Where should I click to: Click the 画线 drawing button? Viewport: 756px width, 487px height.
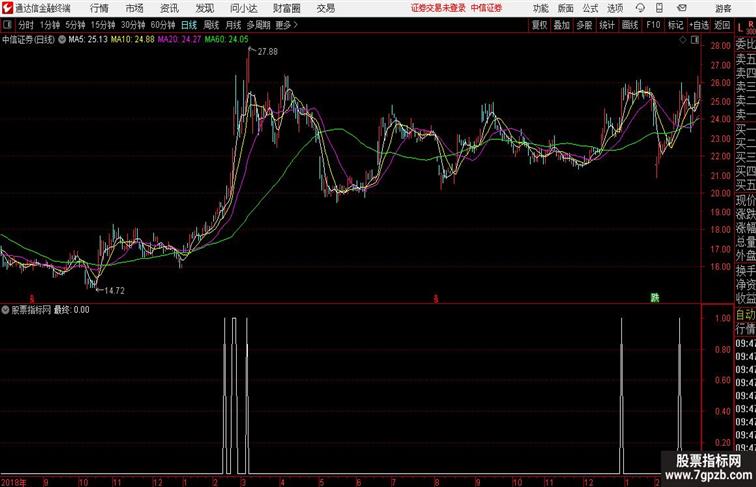[630, 25]
